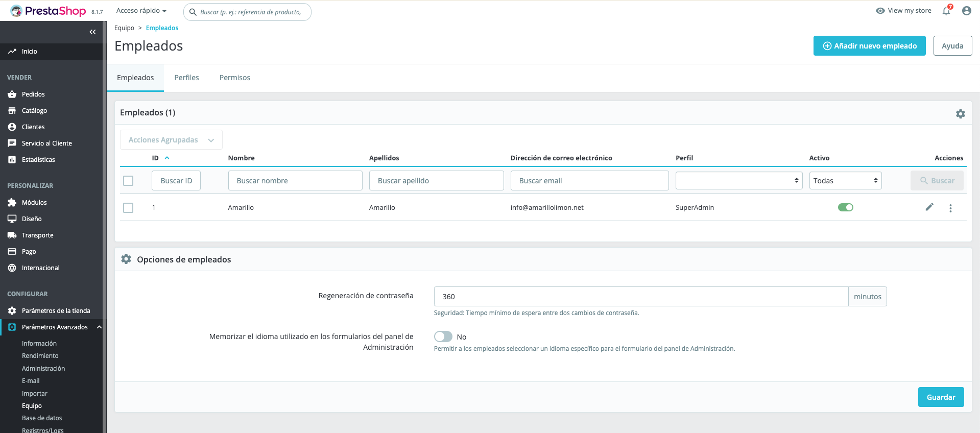Open more actions menu for employee Amarillo
The height and width of the screenshot is (433, 980).
(x=950, y=208)
